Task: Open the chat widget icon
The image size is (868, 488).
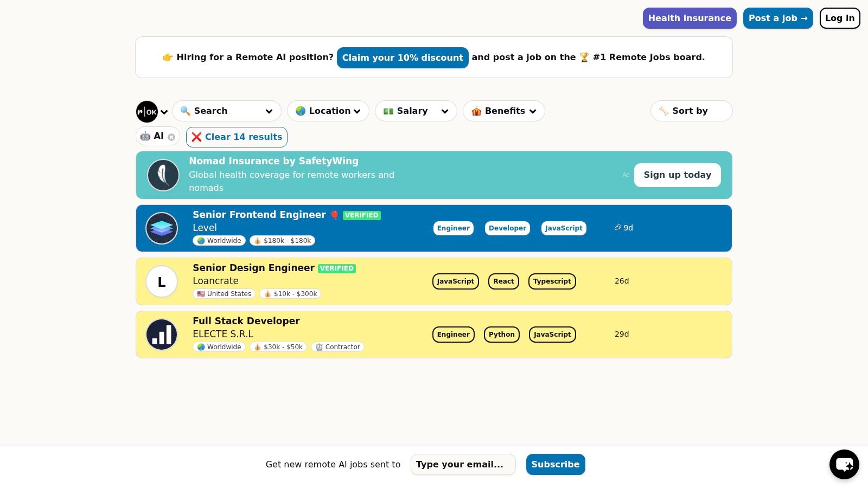Action: (x=844, y=465)
